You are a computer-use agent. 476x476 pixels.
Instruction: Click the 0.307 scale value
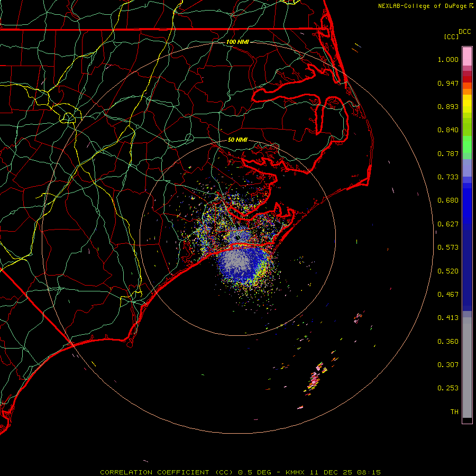click(x=448, y=365)
